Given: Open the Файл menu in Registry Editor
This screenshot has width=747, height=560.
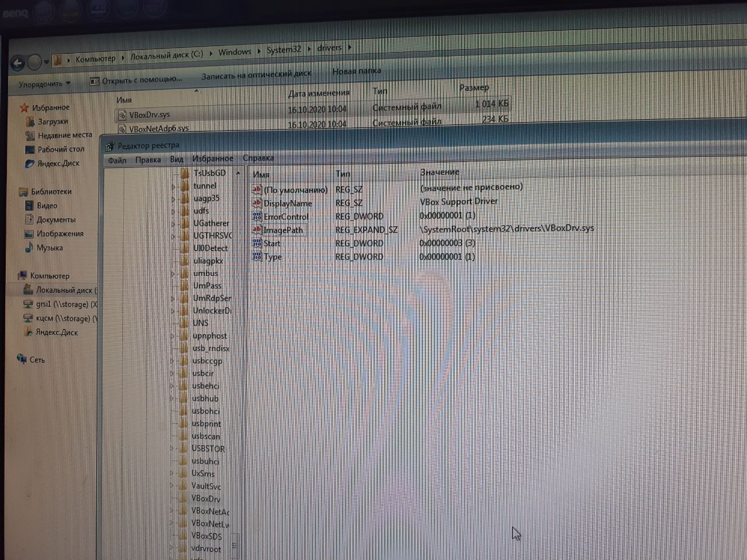Looking at the screenshot, I should coord(117,160).
